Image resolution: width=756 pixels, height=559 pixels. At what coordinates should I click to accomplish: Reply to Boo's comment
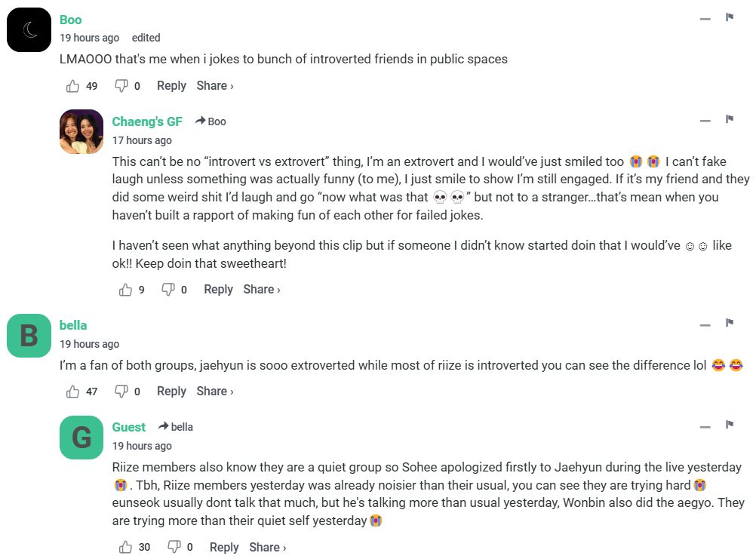[x=171, y=86]
